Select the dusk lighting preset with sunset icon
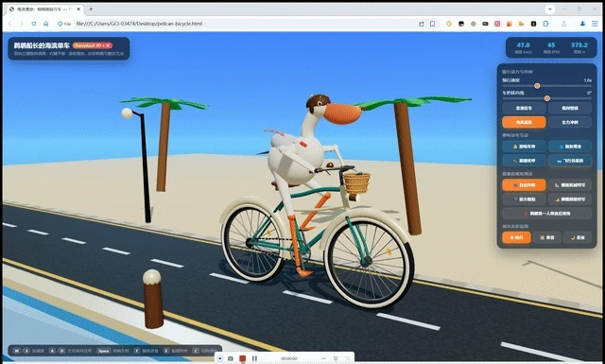The height and width of the screenshot is (364, 605). point(546,237)
